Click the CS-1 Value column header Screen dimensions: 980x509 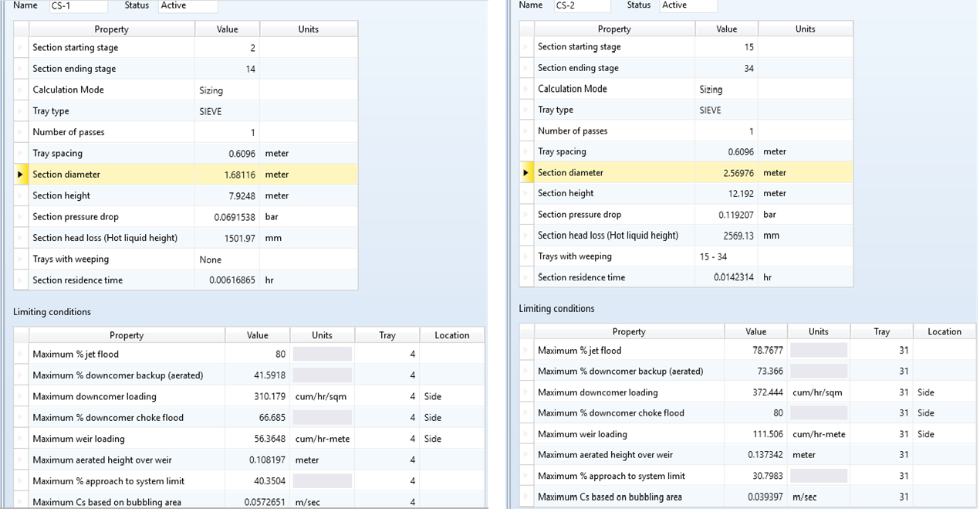(x=228, y=29)
